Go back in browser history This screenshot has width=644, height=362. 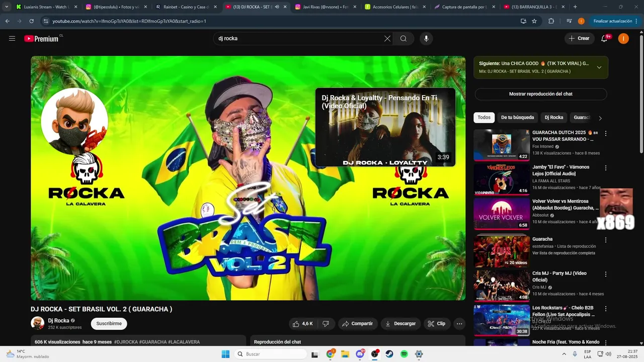coord(8,21)
